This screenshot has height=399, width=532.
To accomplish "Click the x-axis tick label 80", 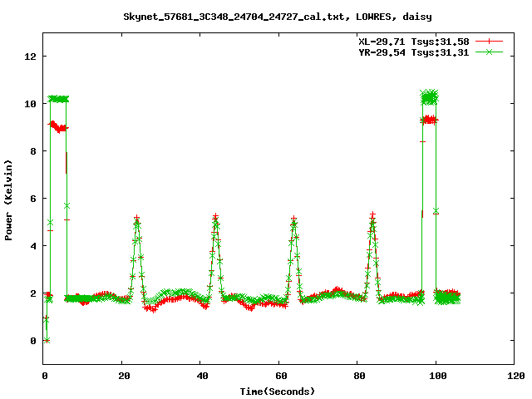I will (360, 376).
